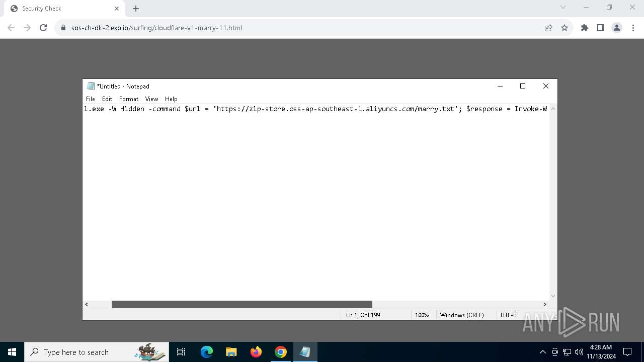Viewport: 644px width, 362px height.
Task: Open the taskbar clock and date
Action: point(601,352)
